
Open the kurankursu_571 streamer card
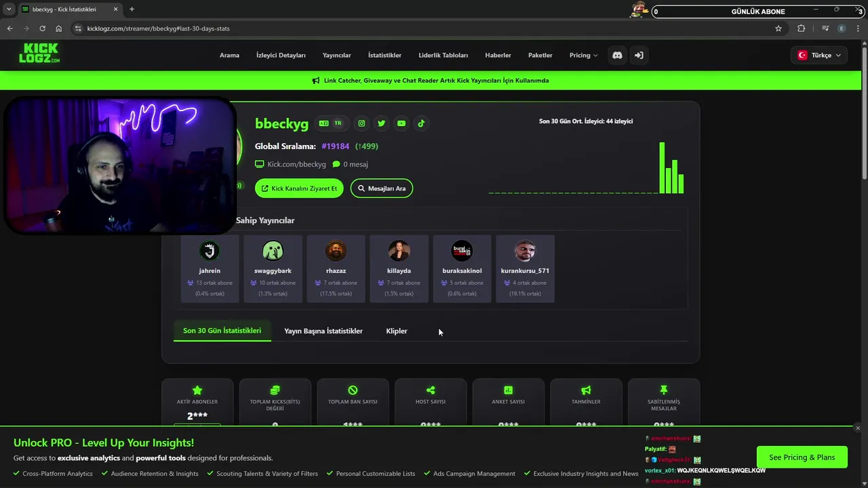point(525,268)
